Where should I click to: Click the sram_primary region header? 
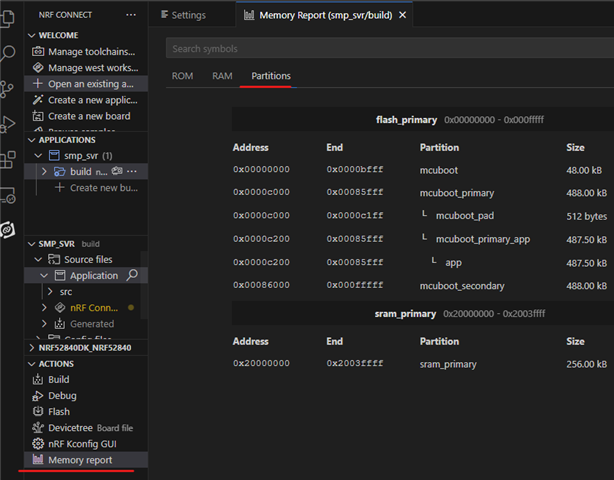423,314
